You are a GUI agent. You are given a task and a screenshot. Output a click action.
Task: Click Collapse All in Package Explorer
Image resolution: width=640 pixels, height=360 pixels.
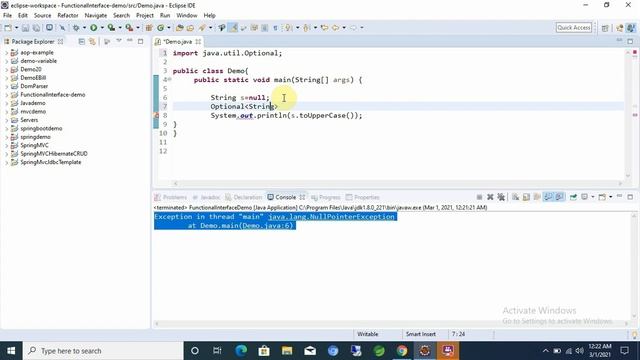[82, 42]
